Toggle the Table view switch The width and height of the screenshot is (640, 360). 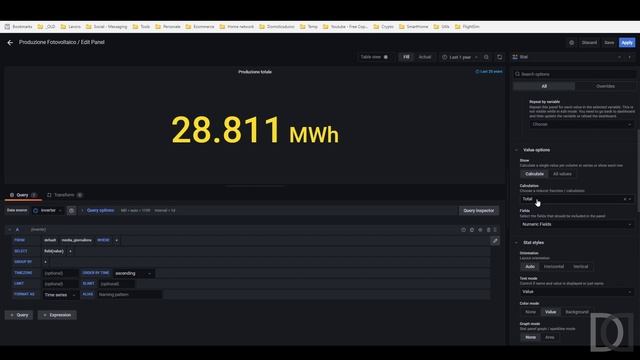click(x=385, y=57)
